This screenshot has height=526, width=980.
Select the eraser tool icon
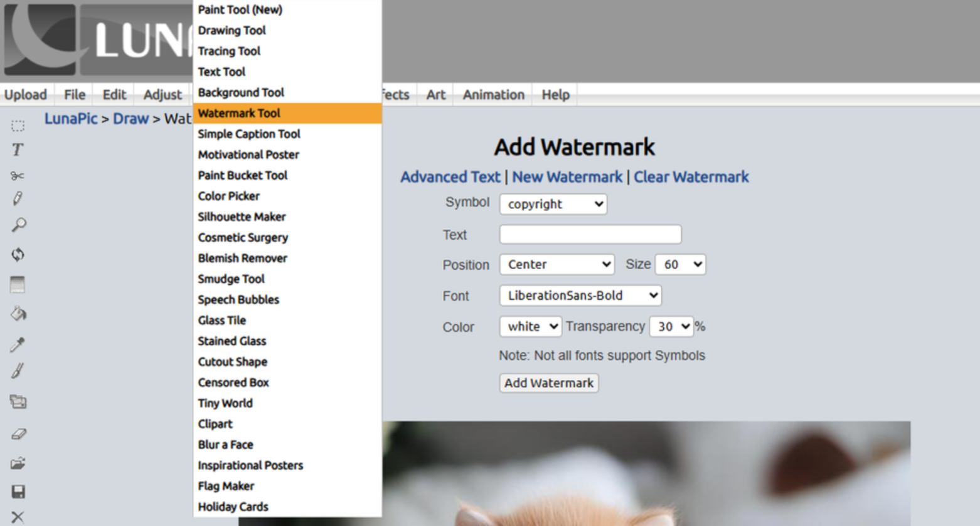click(x=18, y=434)
